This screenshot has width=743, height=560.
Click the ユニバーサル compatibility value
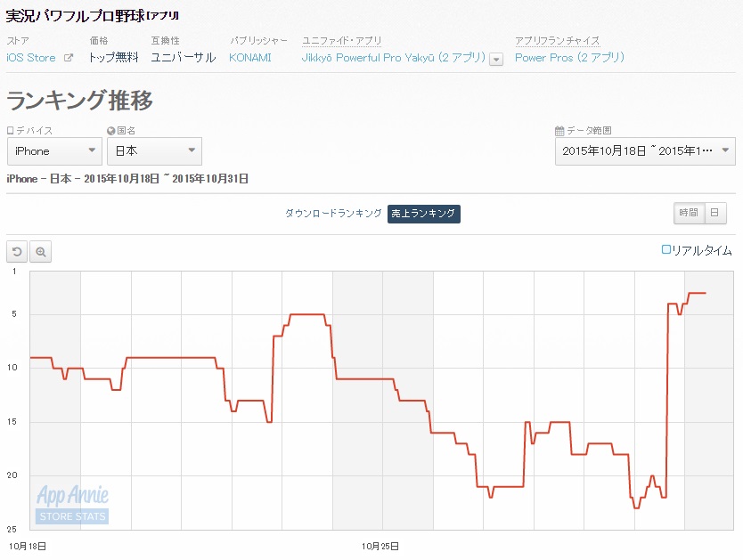click(184, 58)
